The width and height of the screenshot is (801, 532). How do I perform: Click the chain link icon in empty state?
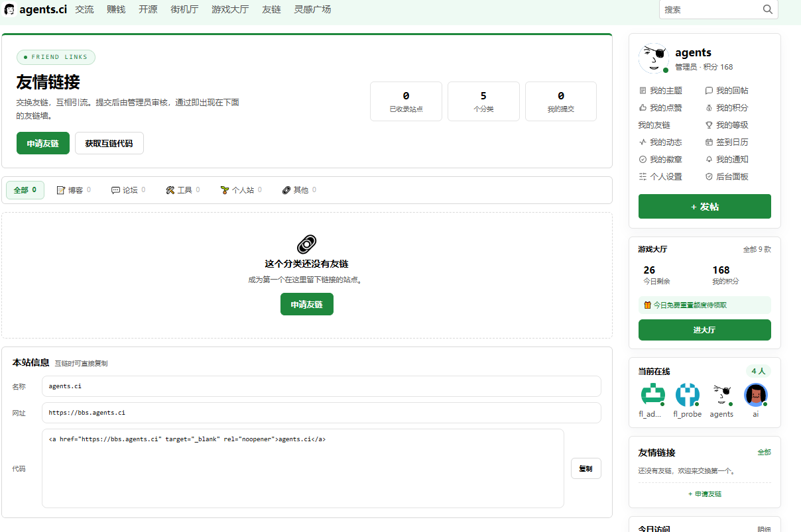coord(307,244)
